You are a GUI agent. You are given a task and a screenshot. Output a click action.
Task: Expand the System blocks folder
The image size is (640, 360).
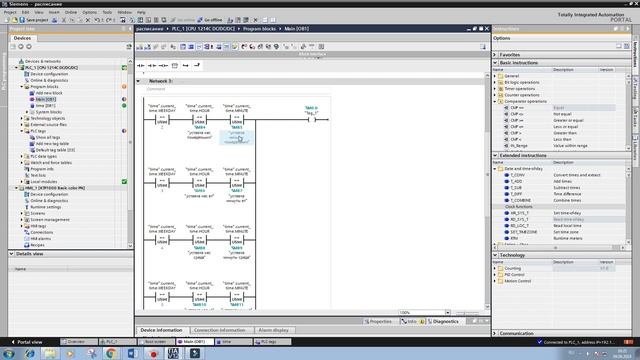click(x=27, y=112)
